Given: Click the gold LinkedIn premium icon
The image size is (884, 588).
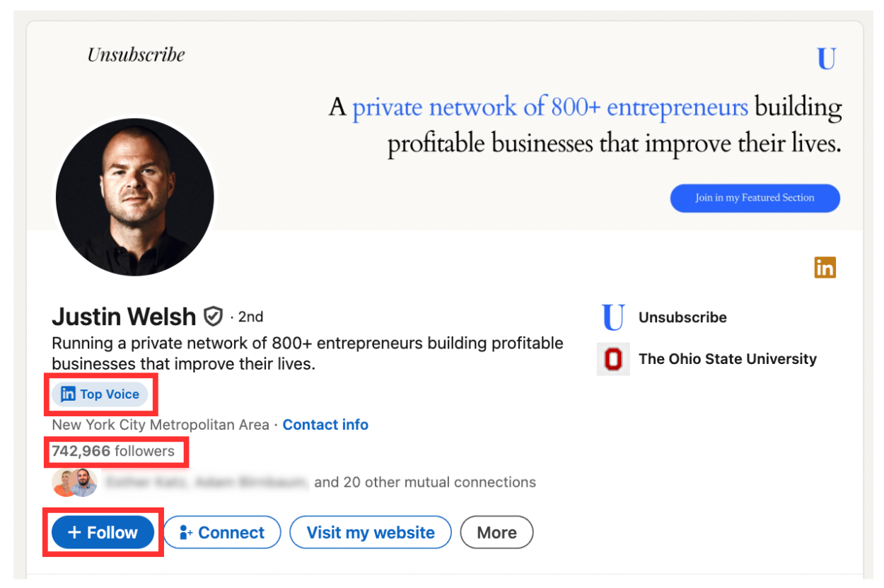Looking at the screenshot, I should tap(825, 267).
